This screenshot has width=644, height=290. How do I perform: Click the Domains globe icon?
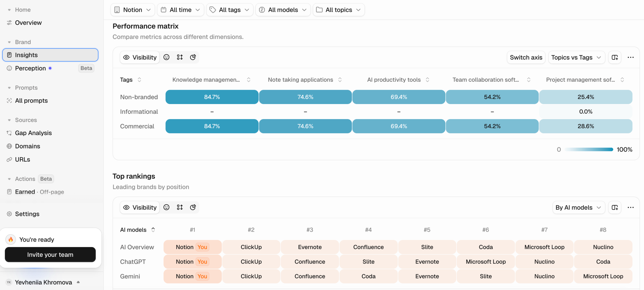click(x=9, y=146)
